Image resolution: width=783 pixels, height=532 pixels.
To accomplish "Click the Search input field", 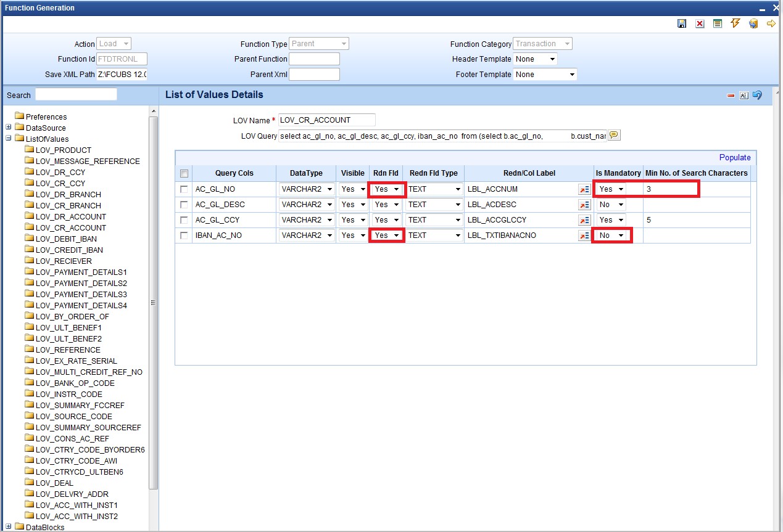I will pyautogui.click(x=76, y=94).
